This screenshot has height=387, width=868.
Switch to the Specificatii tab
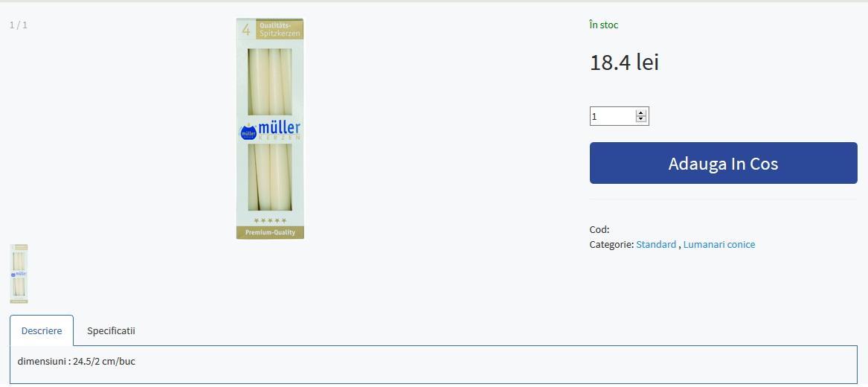pos(111,331)
